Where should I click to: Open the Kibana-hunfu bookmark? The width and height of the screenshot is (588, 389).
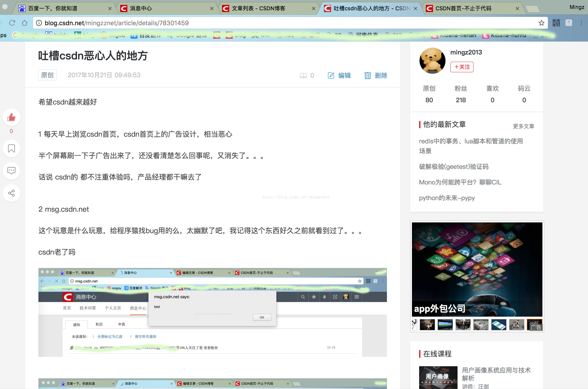[x=504, y=36]
